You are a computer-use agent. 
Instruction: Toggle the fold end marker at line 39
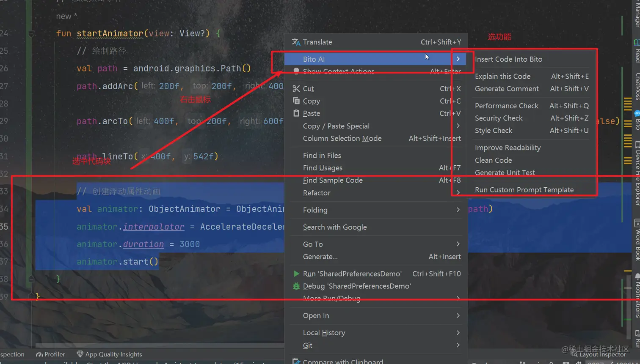pyautogui.click(x=31, y=297)
